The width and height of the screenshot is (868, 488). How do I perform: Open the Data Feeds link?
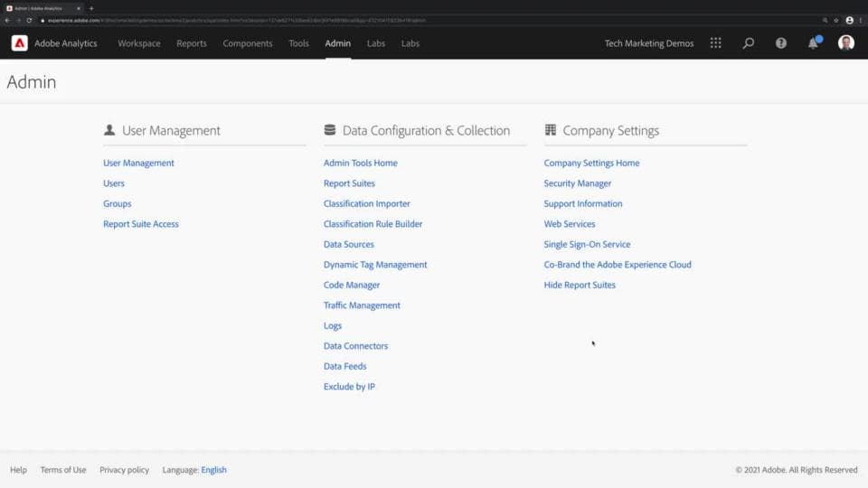tap(344, 366)
